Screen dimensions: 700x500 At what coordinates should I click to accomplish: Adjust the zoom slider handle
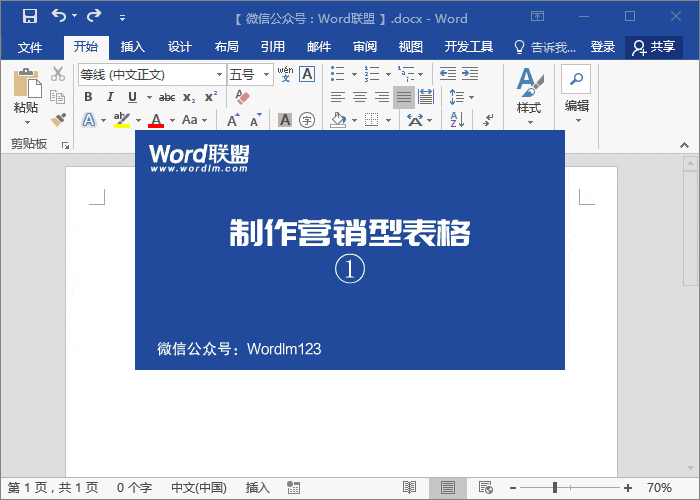[x=555, y=488]
